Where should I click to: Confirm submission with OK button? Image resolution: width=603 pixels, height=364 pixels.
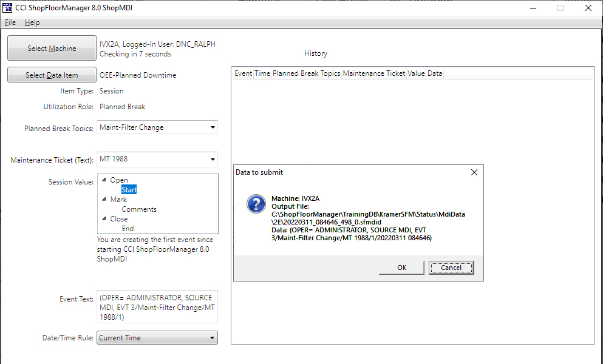point(401,268)
